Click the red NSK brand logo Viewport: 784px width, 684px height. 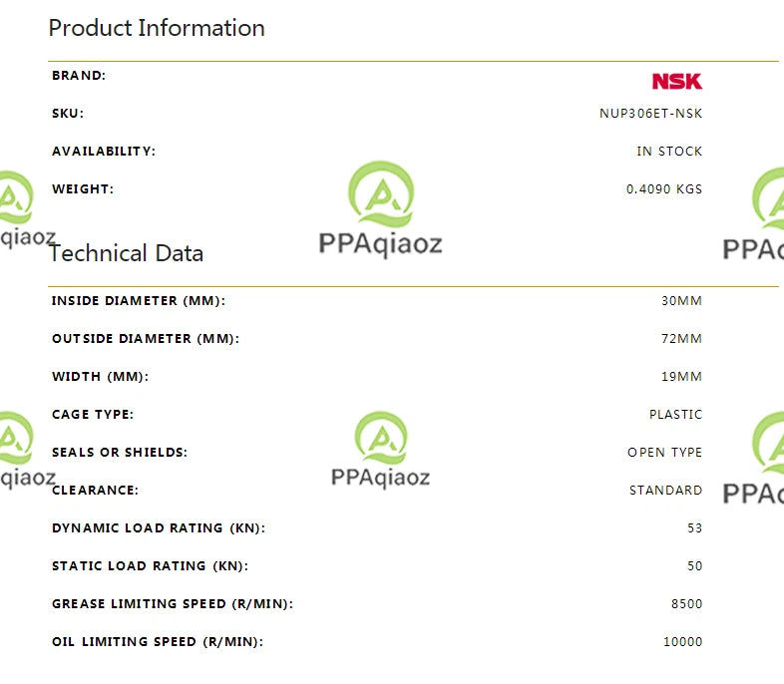tap(677, 81)
